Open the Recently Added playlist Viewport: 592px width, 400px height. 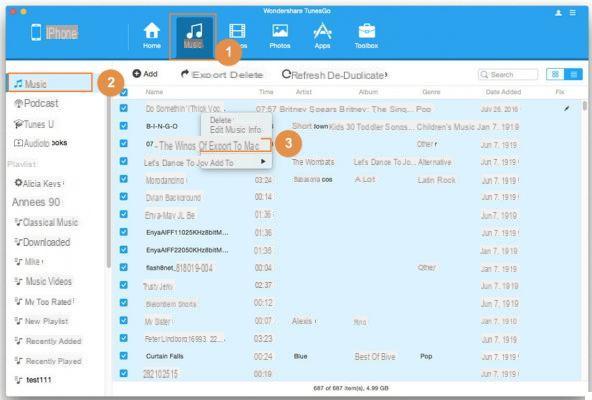[x=48, y=341]
